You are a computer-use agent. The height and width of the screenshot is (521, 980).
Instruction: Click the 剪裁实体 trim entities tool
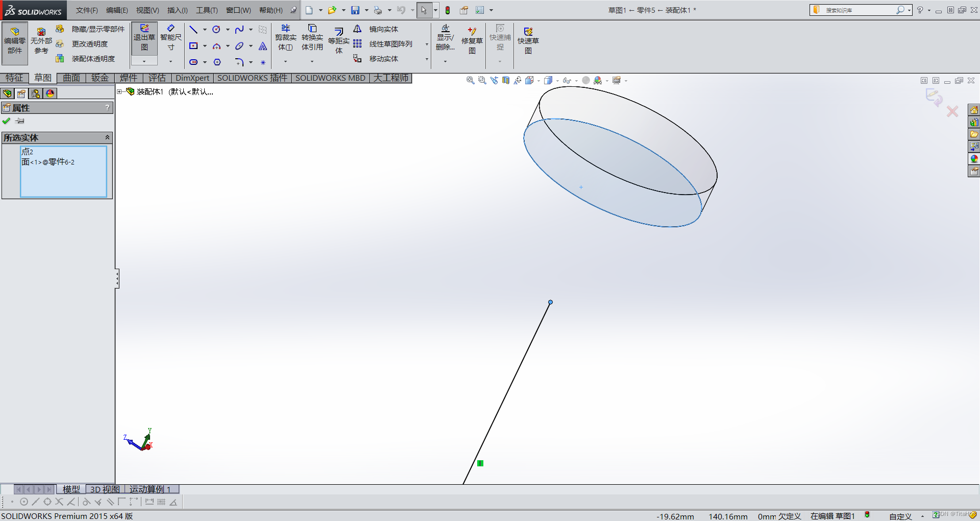click(x=285, y=38)
